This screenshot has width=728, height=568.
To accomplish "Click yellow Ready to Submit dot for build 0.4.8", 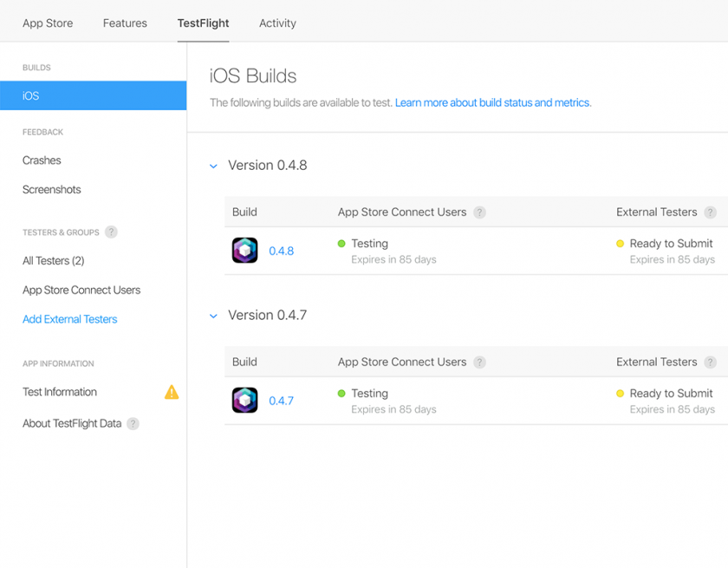I will pos(620,244).
